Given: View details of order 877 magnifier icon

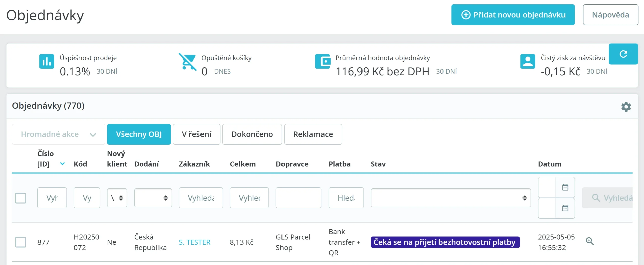Looking at the screenshot, I should [590, 241].
